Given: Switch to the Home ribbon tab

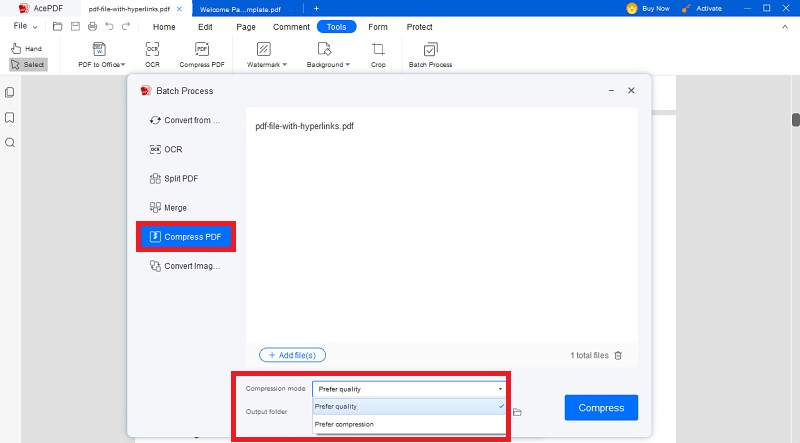Looking at the screenshot, I should coord(164,27).
